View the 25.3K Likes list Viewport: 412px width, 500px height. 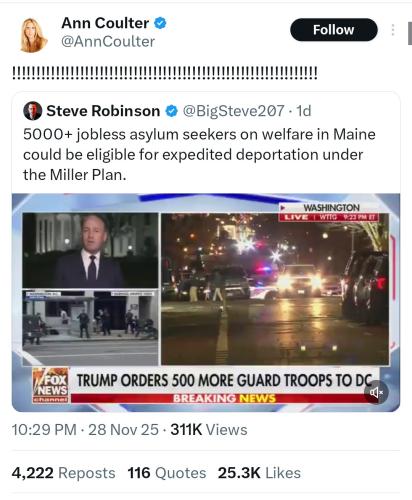[x=259, y=473]
